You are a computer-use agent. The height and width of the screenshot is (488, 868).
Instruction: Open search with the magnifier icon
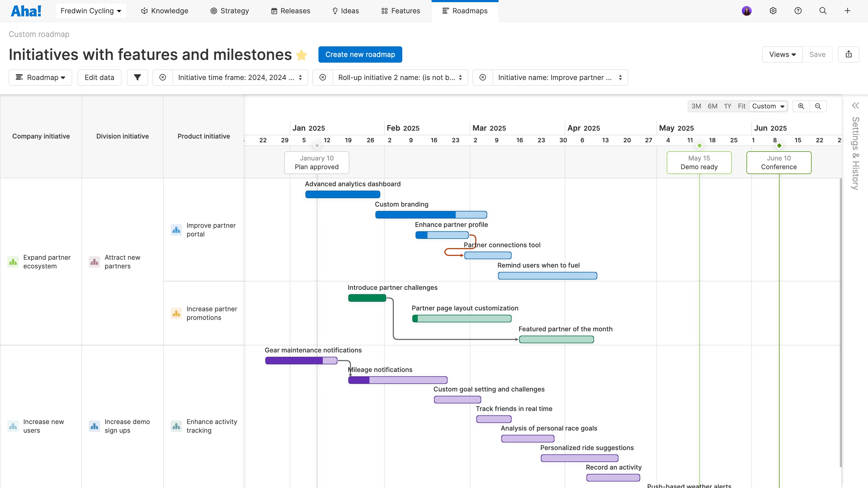pos(823,11)
